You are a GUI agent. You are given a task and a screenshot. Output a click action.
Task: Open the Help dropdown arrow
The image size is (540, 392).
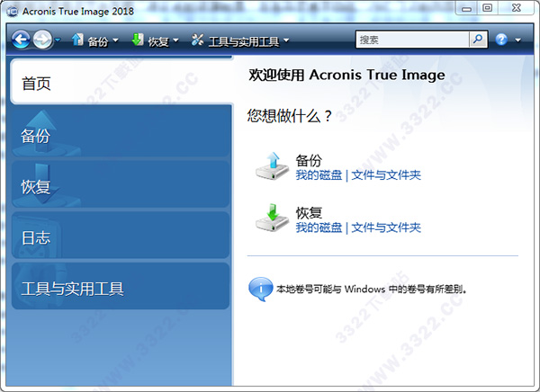tap(517, 40)
